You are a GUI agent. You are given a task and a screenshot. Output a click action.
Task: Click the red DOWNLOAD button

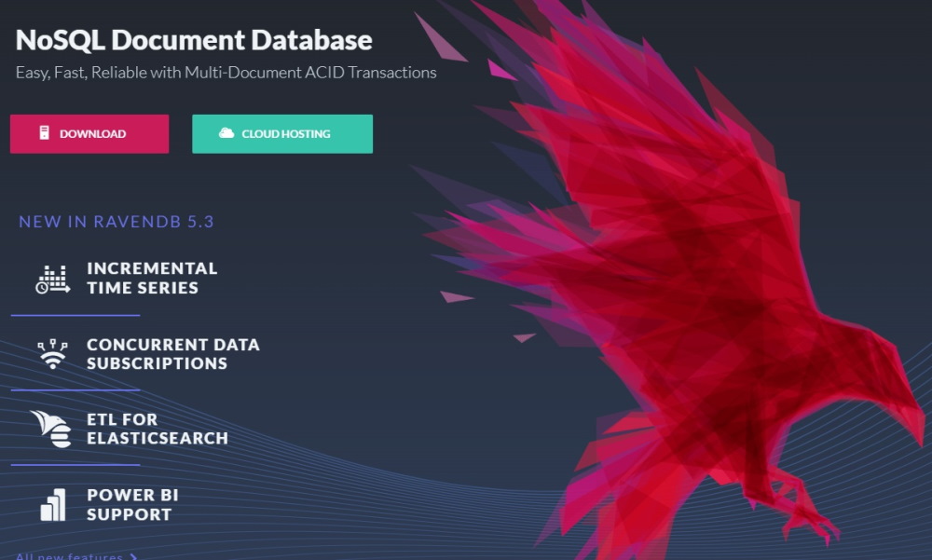89,134
